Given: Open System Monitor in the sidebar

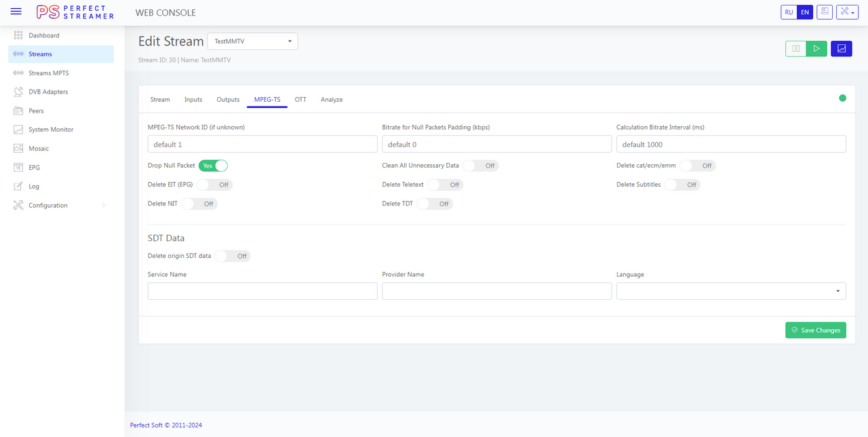Looking at the screenshot, I should pos(51,130).
